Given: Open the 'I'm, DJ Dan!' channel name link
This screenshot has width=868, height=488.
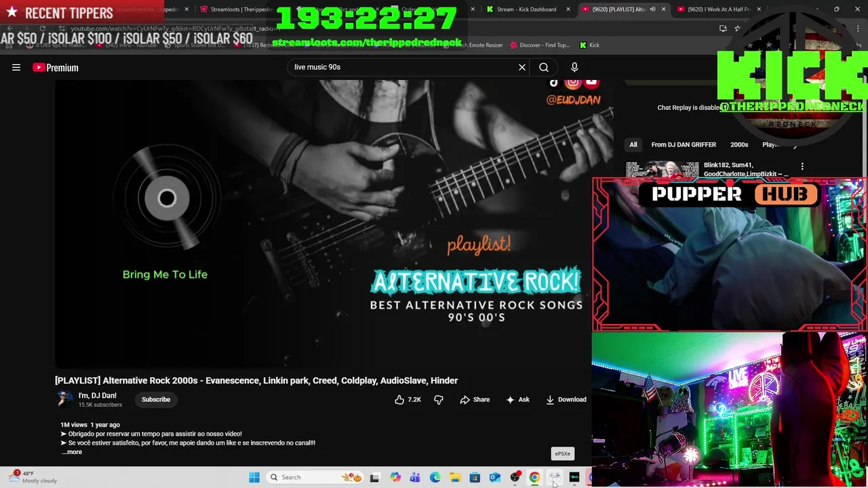Looking at the screenshot, I should coord(97,395).
